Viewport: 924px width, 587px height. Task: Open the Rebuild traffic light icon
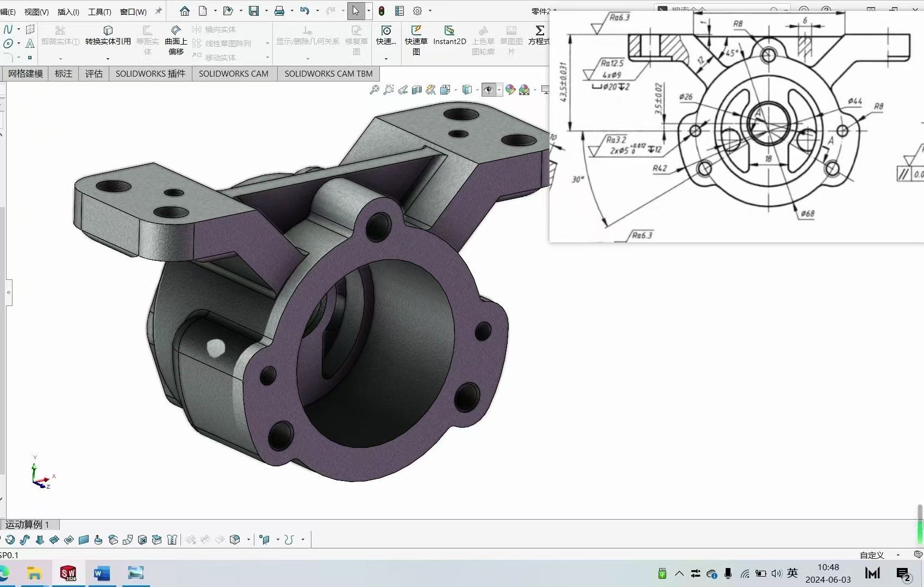pos(382,11)
